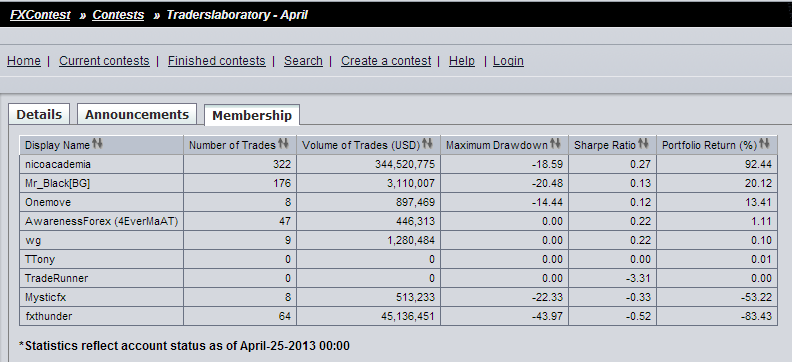Screen dimensions: 792x362
Task: Sort by Volume of Trades arrows icon
Action: click(x=427, y=144)
